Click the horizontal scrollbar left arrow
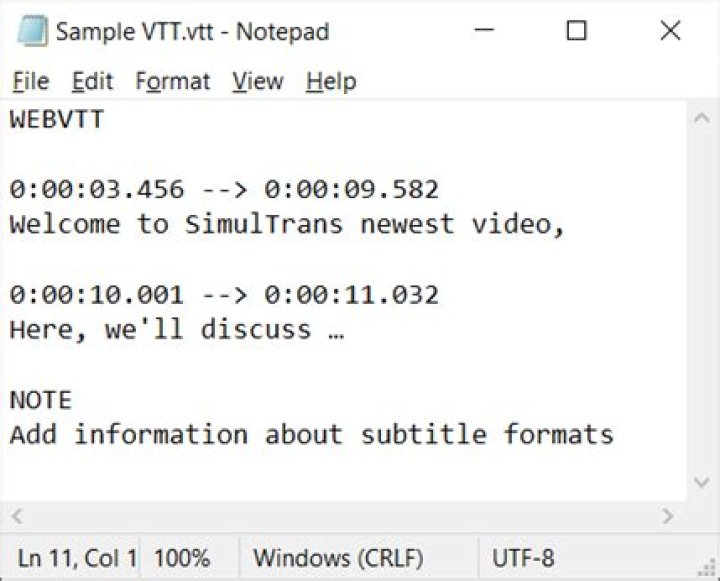Screen dimensions: 720x581 point(17,517)
